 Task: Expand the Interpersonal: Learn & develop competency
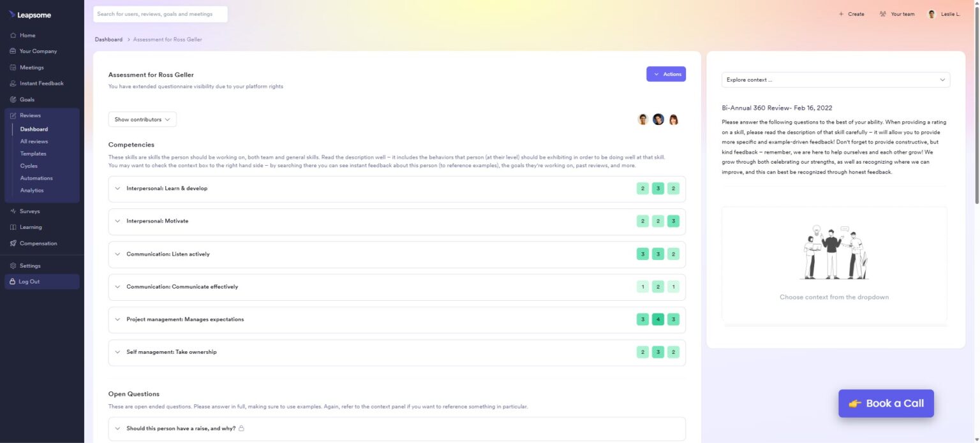[117, 188]
